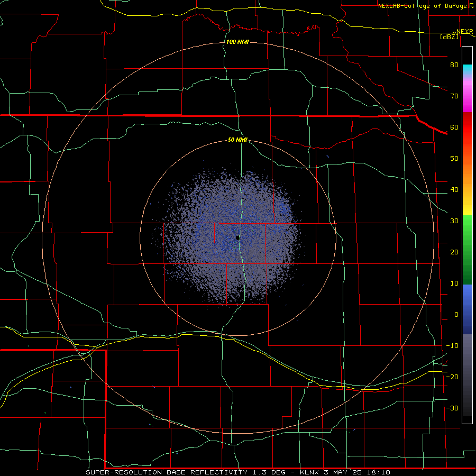
Task: Click the [dBZ] units label
Action: (449, 36)
